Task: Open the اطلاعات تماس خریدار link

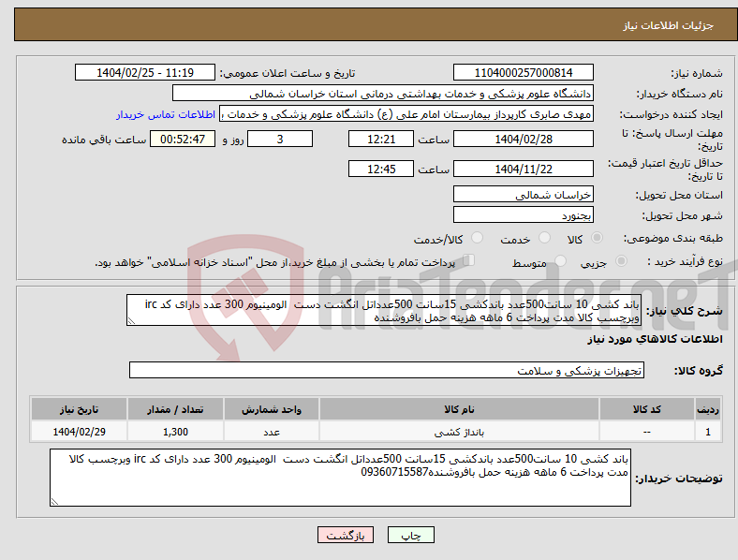Action: (x=166, y=114)
